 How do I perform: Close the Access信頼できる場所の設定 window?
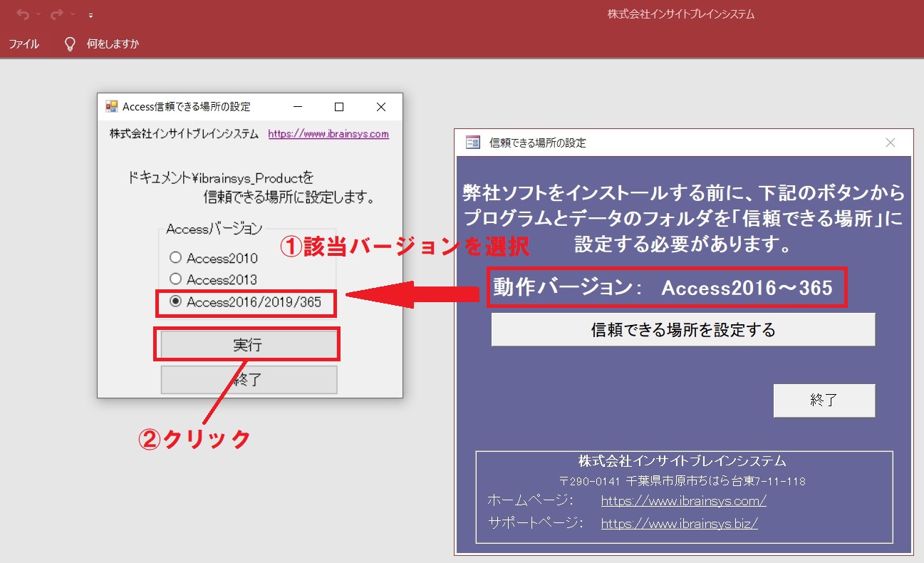point(381,107)
